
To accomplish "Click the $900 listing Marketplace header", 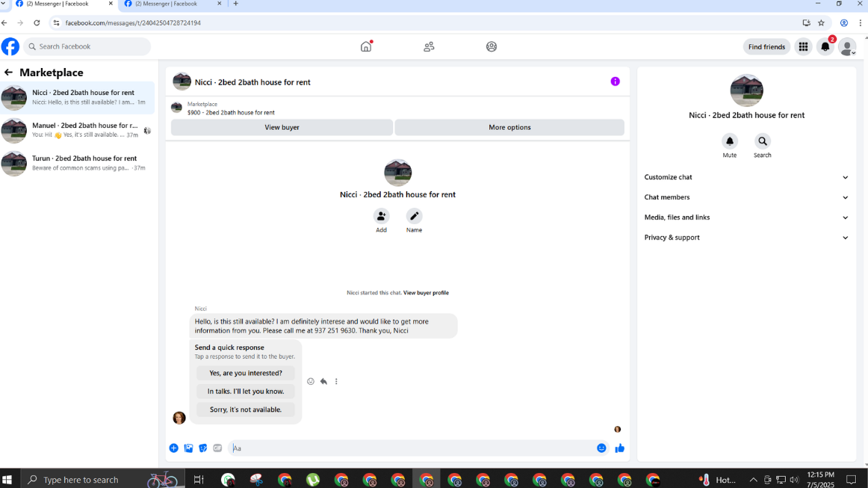I will point(397,108).
